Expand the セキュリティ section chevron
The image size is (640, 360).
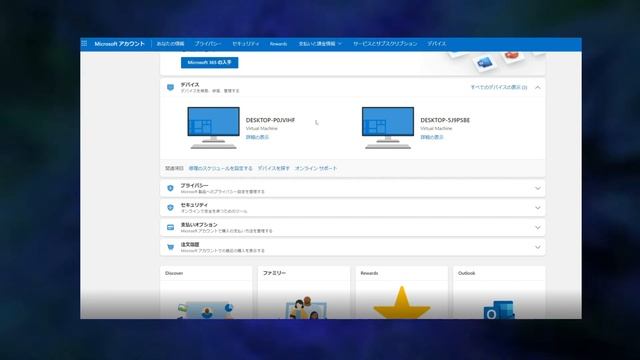538,208
